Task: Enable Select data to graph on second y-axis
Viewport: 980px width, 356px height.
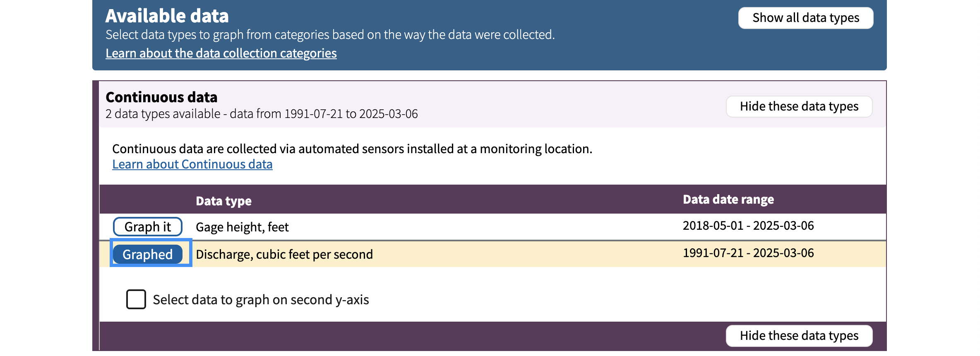Action: (136, 299)
